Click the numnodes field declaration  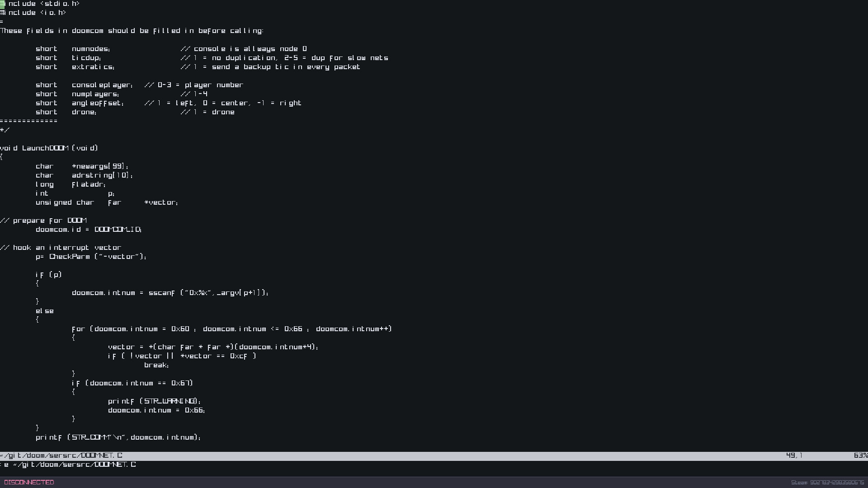click(91, 48)
